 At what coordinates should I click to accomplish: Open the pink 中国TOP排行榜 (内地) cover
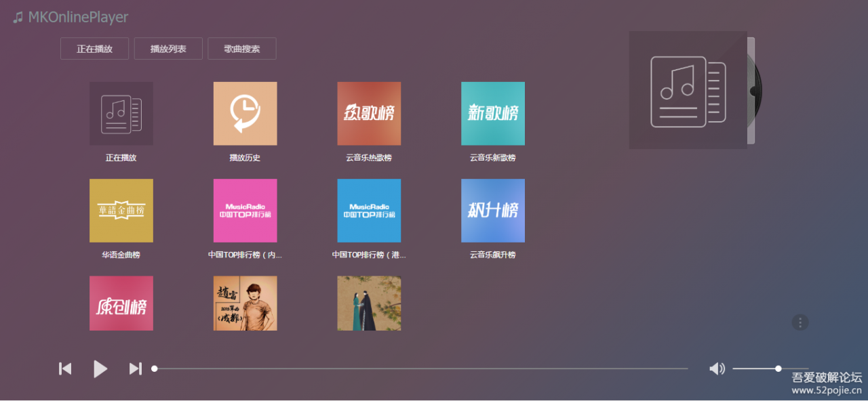click(245, 211)
